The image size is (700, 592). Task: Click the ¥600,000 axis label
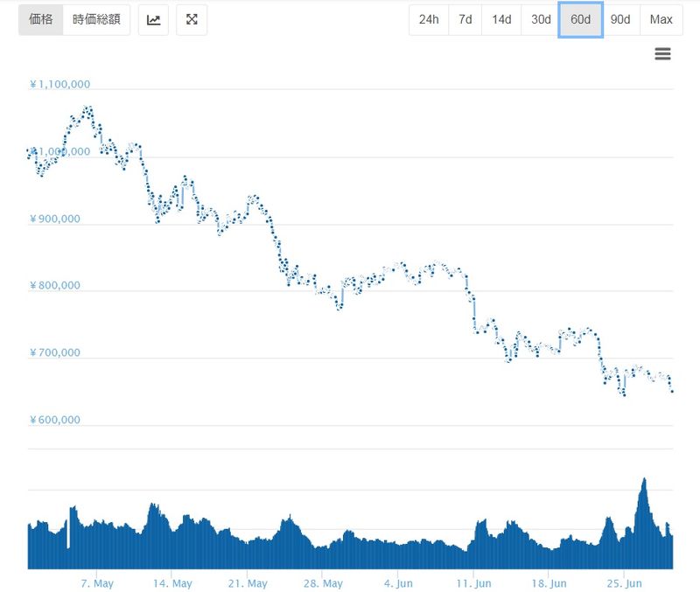click(55, 420)
